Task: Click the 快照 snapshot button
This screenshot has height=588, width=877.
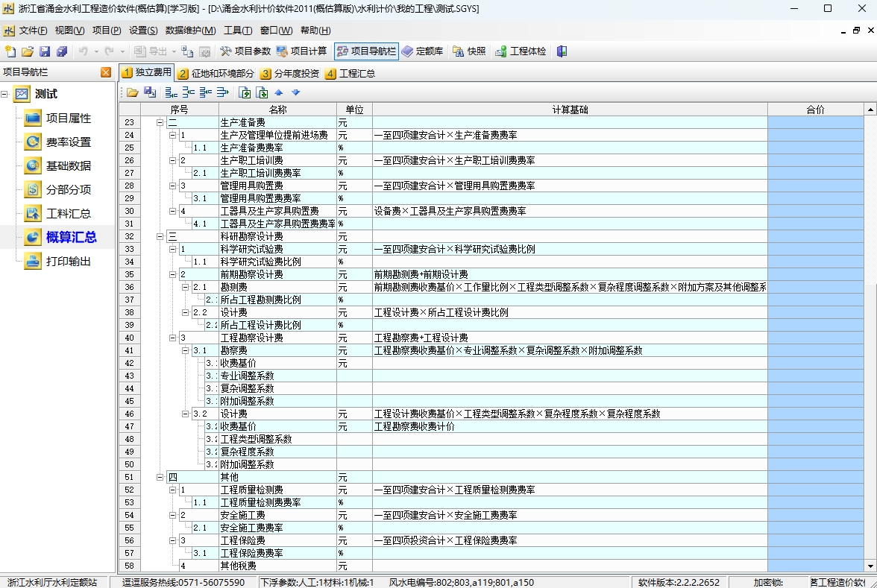Action: (x=469, y=51)
